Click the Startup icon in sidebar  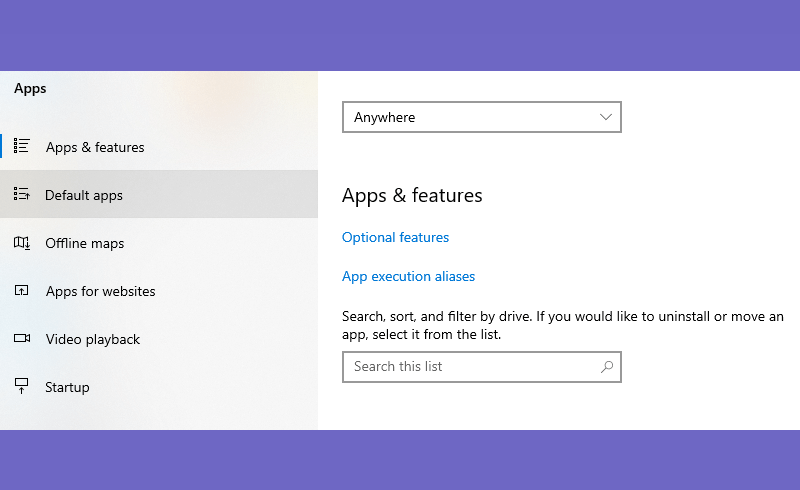click(21, 386)
